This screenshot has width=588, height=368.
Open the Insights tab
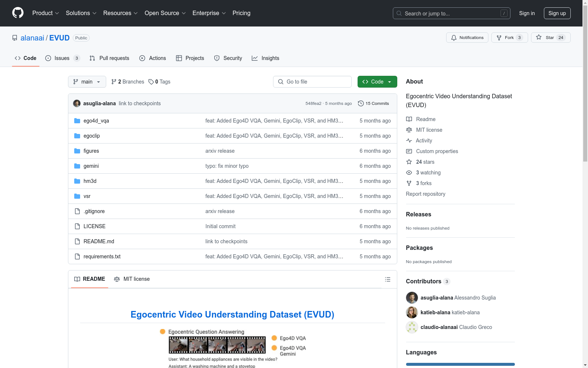265,58
